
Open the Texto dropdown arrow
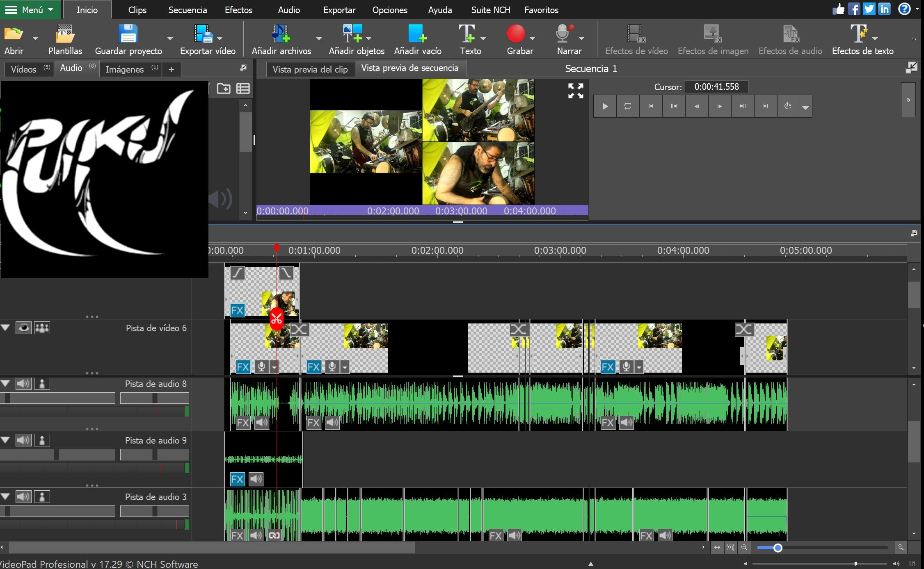pos(483,39)
